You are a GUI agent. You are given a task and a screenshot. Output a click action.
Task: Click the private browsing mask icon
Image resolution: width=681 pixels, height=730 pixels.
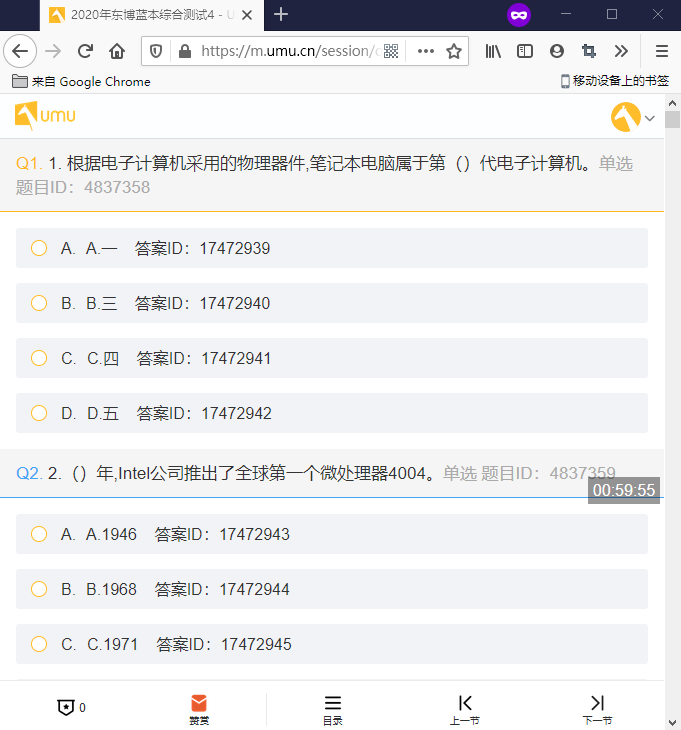(519, 15)
